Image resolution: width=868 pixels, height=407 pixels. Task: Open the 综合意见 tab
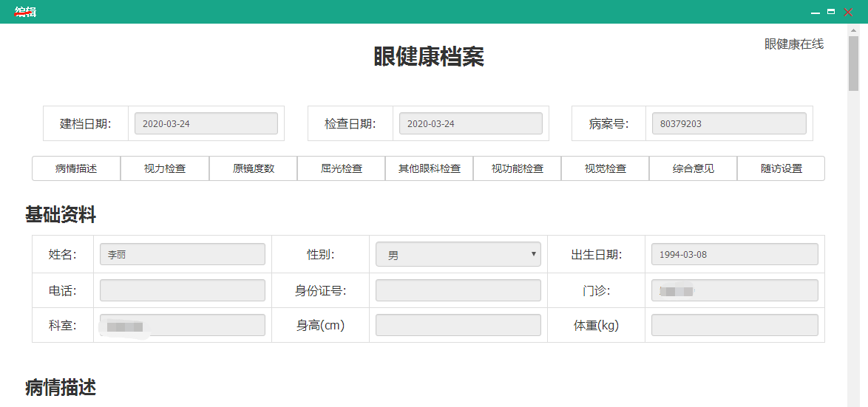point(693,168)
